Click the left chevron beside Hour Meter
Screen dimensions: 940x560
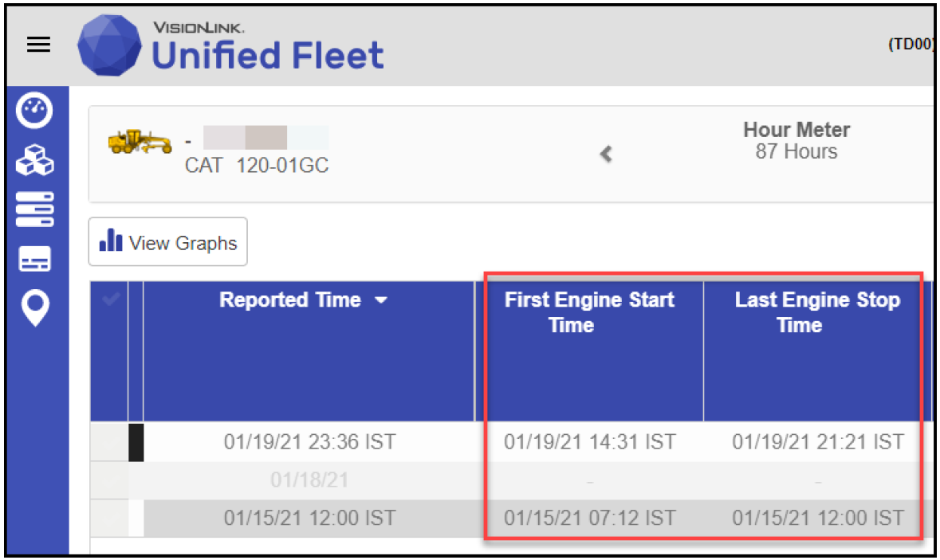(x=606, y=154)
